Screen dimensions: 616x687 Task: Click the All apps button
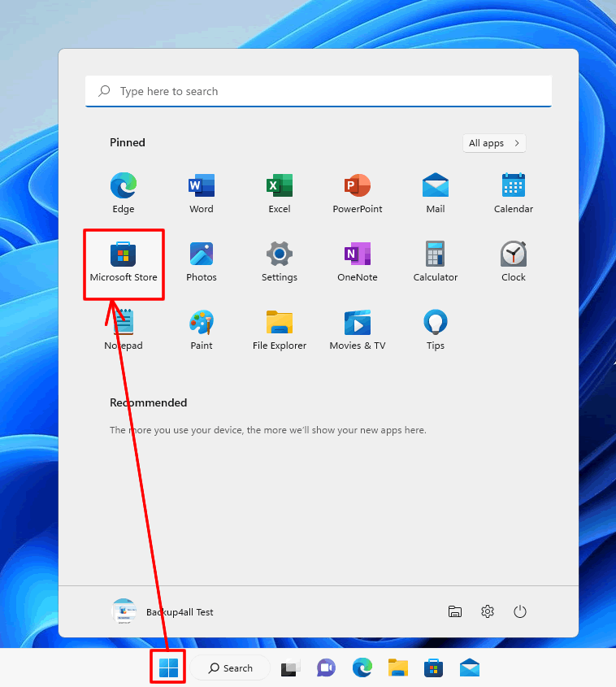[x=494, y=143]
